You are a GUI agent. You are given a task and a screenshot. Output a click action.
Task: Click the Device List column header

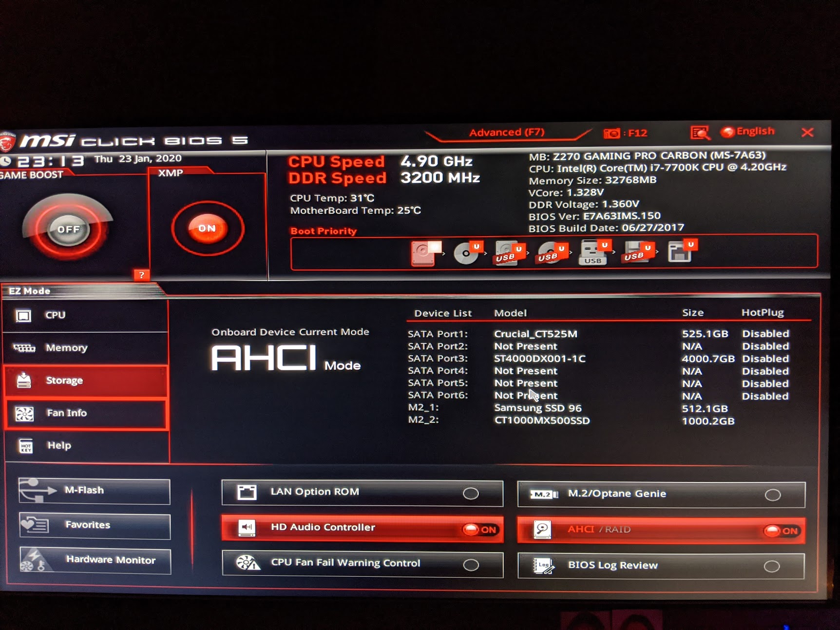(443, 313)
